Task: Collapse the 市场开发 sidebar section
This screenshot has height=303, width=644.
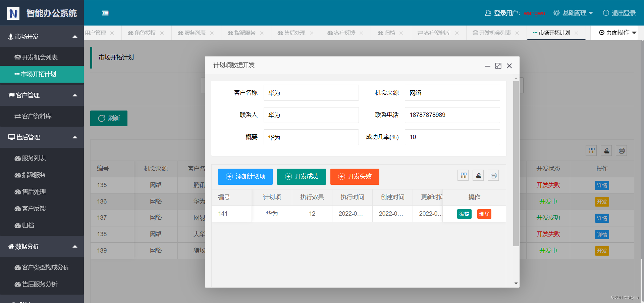Action: click(42, 36)
